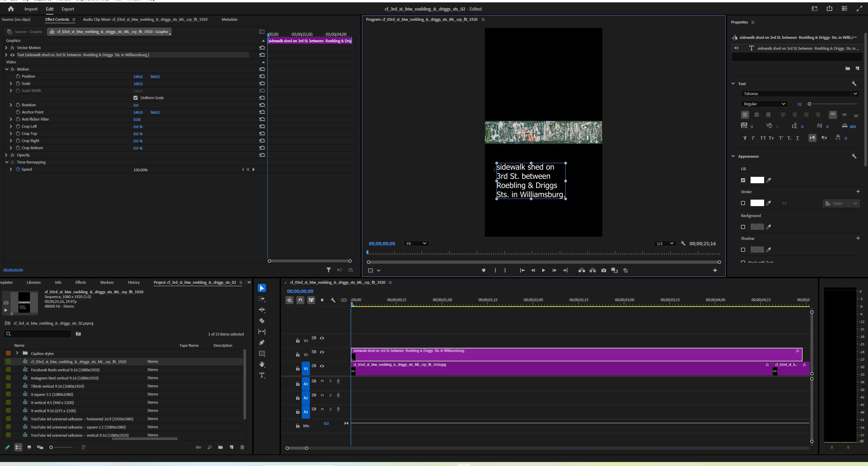Expand the Caption styles bin
This screenshot has width=868, height=466.
coord(17,353)
